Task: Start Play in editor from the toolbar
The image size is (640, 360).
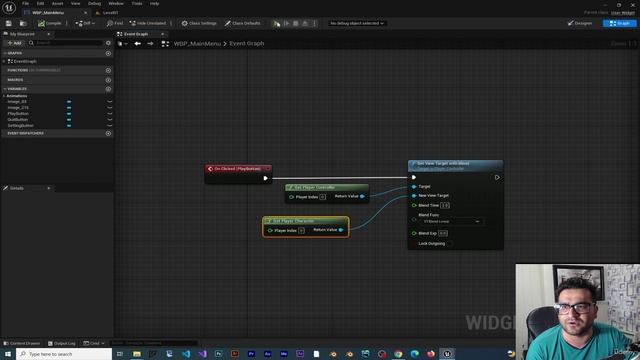Action: (277, 23)
